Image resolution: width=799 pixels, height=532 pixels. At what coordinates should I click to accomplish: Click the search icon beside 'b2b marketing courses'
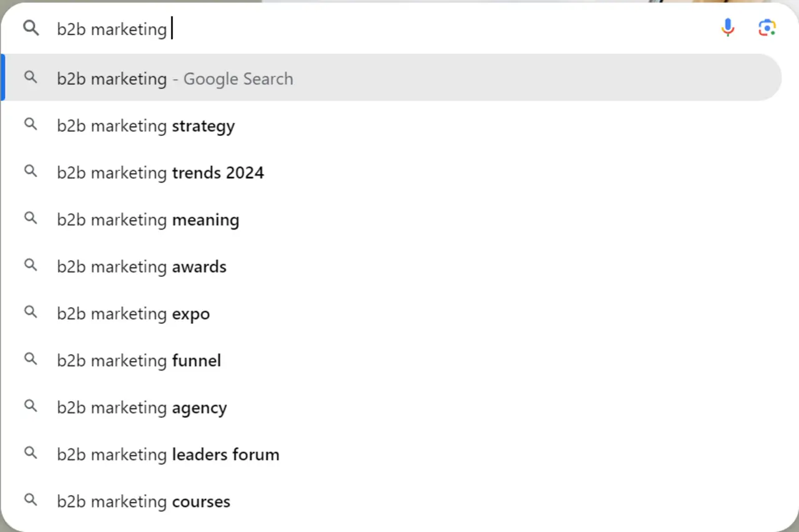pos(31,501)
